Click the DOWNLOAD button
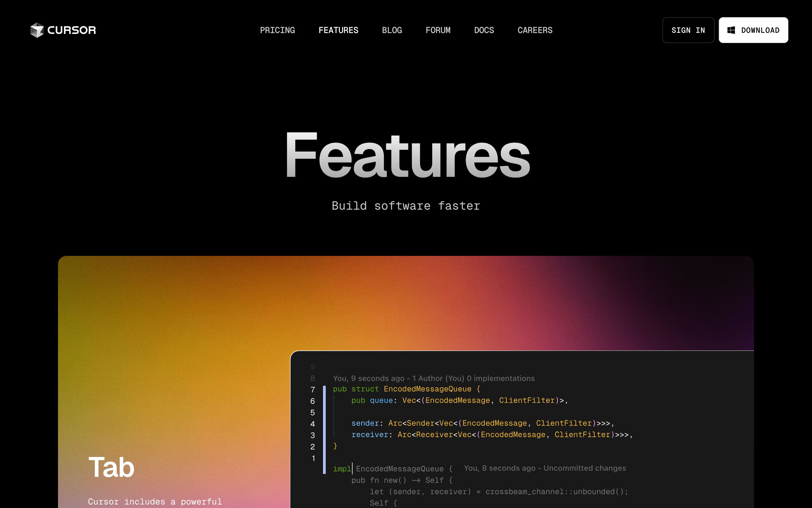The image size is (812, 508). pos(753,30)
